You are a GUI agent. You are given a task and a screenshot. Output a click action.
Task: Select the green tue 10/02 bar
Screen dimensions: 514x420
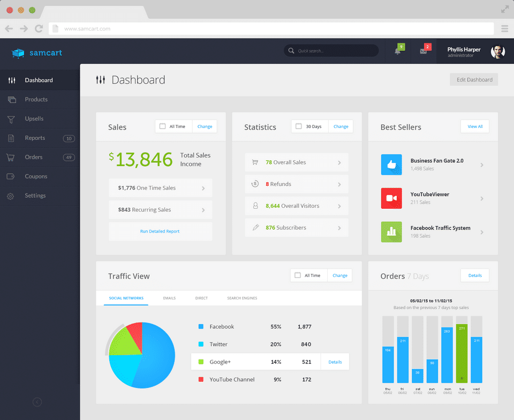click(462, 354)
